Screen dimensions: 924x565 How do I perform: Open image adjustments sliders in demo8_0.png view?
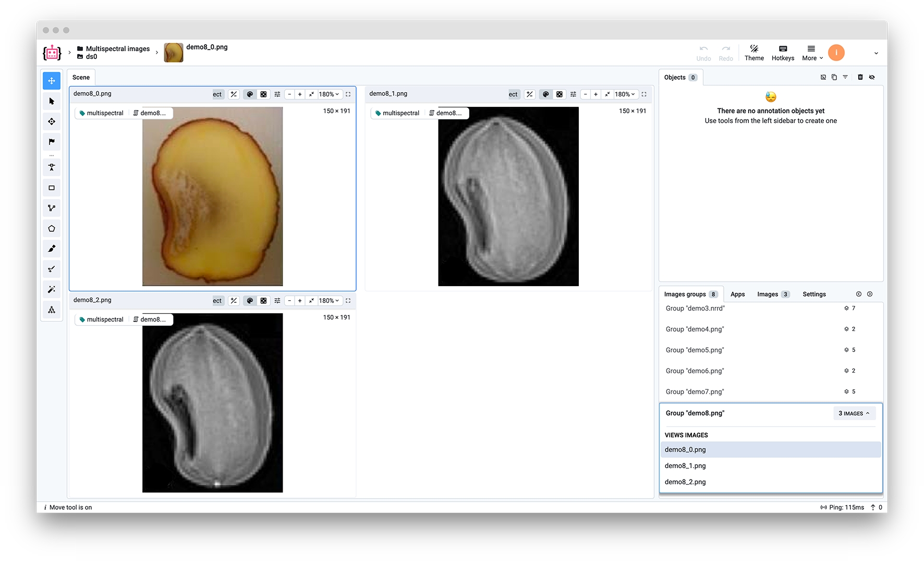277,94
